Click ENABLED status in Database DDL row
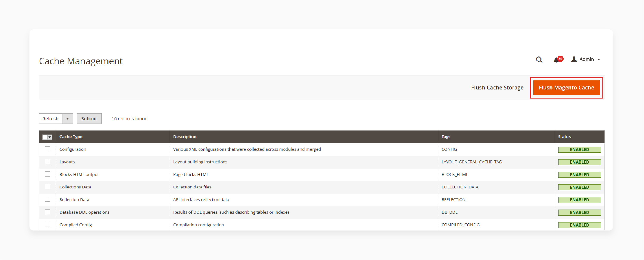The width and height of the screenshot is (644, 260). [579, 212]
